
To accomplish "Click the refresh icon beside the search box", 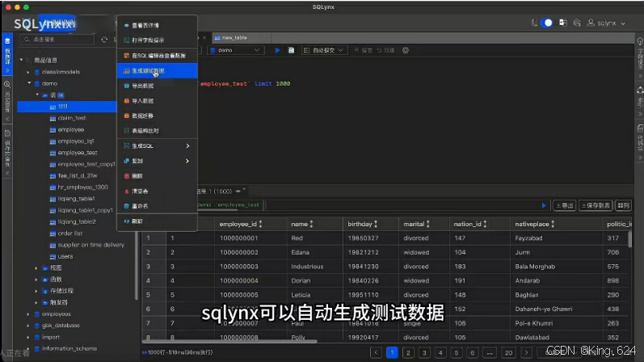I will [104, 40].
